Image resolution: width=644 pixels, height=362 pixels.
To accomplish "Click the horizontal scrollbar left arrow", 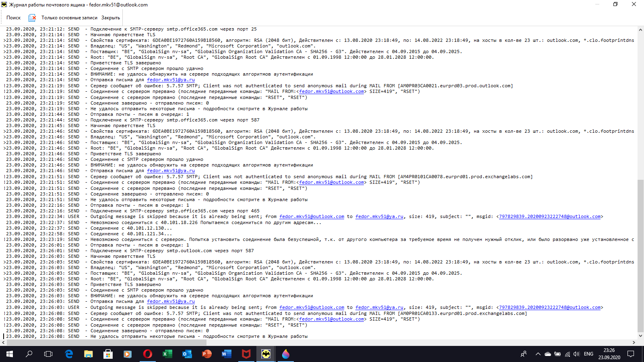I will click(x=4, y=343).
